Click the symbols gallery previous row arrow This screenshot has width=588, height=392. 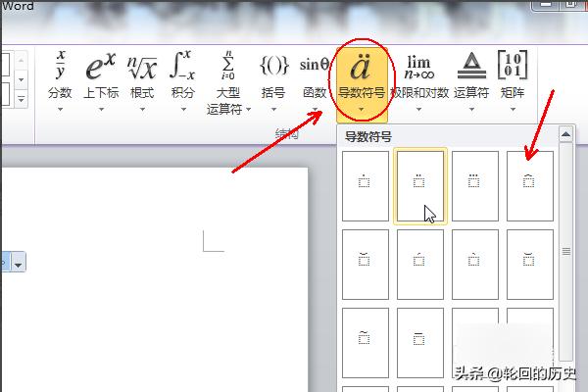coord(21,60)
